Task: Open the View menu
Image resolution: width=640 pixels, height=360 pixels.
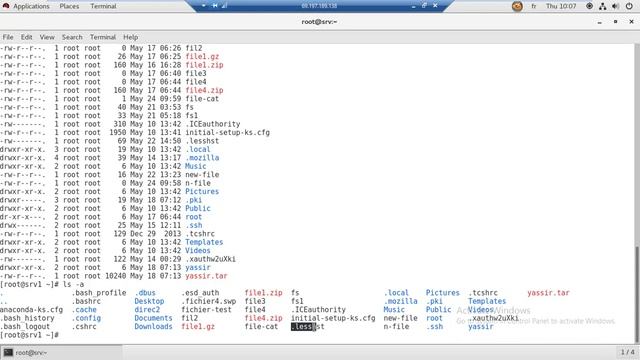Action: click(x=47, y=37)
